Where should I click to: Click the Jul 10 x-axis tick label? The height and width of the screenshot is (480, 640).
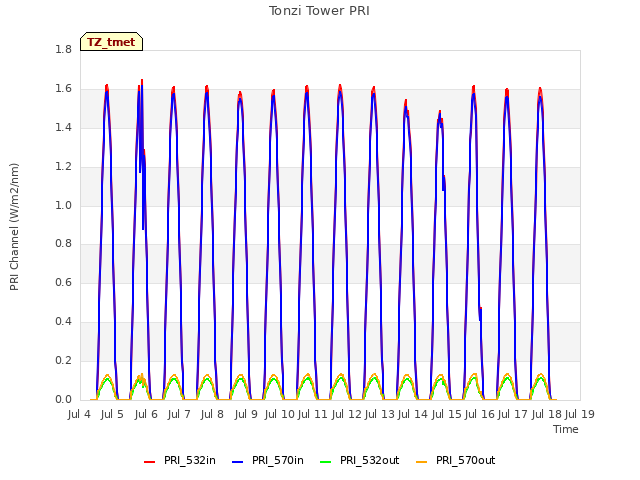point(280,414)
